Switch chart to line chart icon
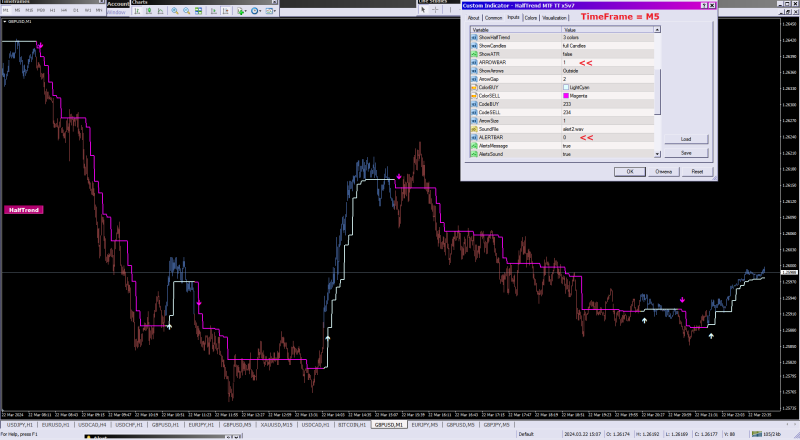The width and height of the screenshot is (800, 440). (x=160, y=11)
